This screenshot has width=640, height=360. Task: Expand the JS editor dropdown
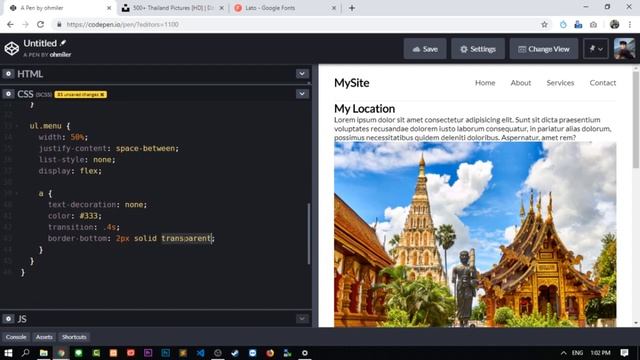click(x=302, y=318)
